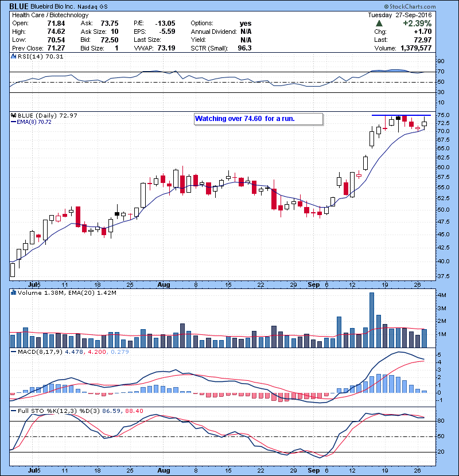The image size is (459, 476).
Task: Click the candlestick icon beside BLUE (Daily)
Action: point(13,115)
